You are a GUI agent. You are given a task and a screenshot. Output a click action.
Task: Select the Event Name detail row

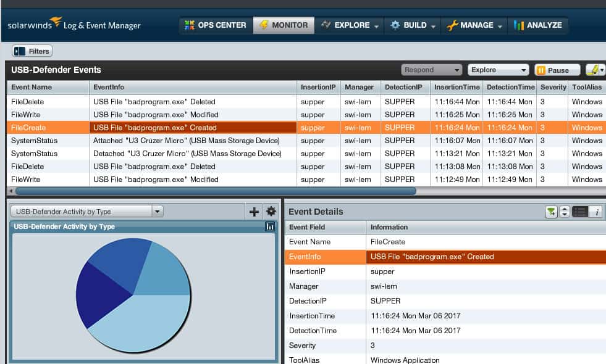tap(445, 242)
